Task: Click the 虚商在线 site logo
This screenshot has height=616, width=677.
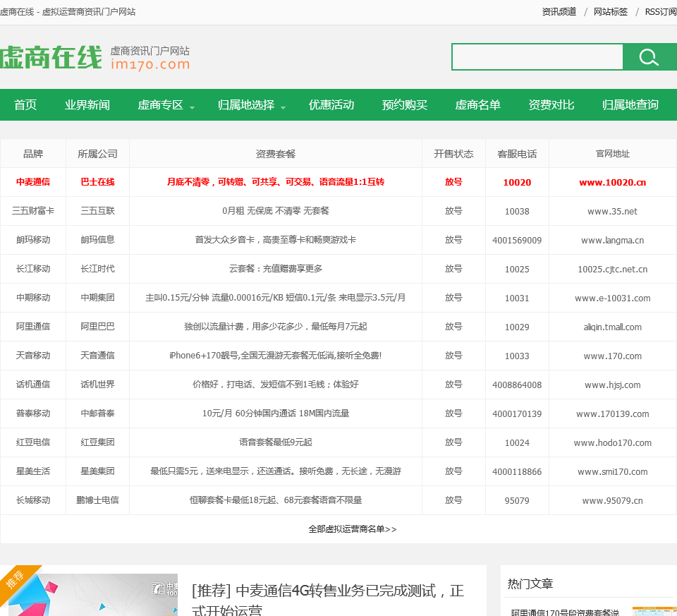Action: click(x=51, y=57)
